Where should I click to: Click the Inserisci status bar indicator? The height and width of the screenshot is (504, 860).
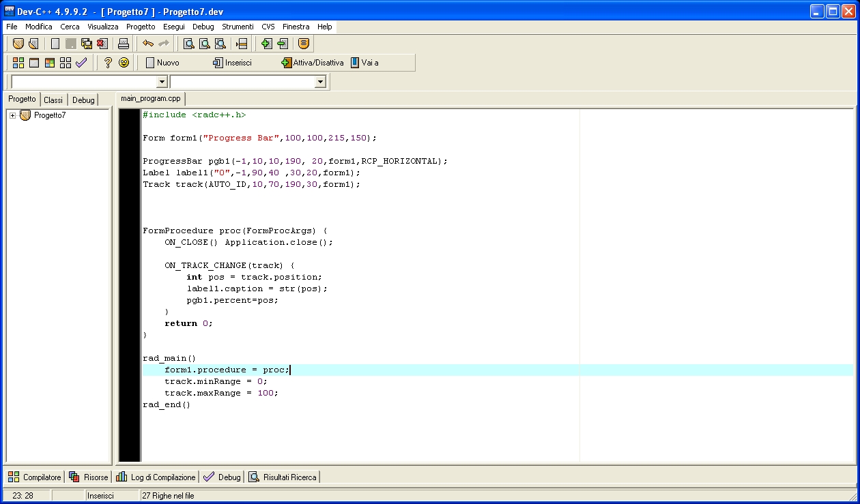coord(100,496)
